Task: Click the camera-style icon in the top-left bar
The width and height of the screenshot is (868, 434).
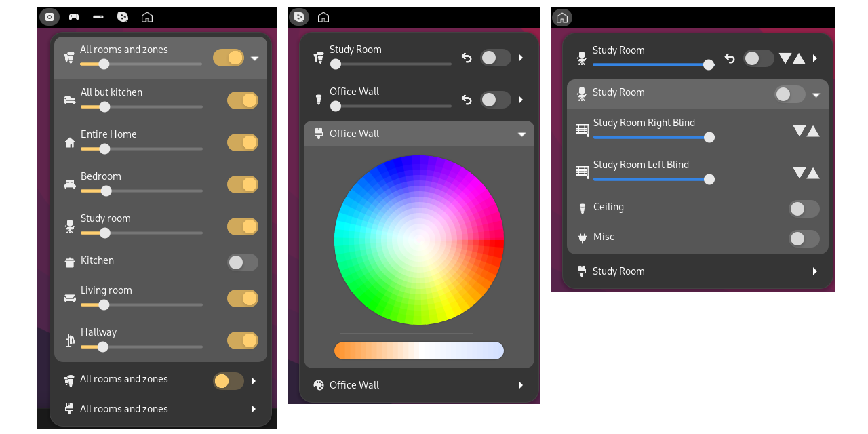Action: click(50, 17)
